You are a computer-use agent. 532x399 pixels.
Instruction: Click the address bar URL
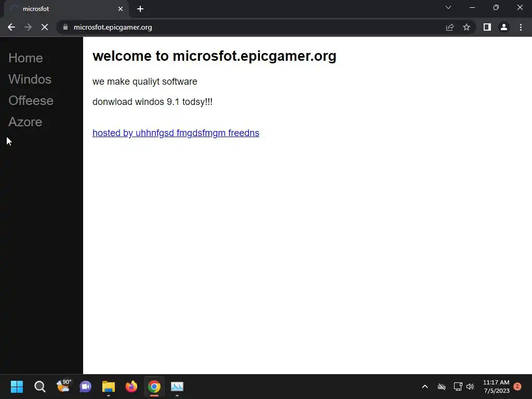(x=113, y=27)
